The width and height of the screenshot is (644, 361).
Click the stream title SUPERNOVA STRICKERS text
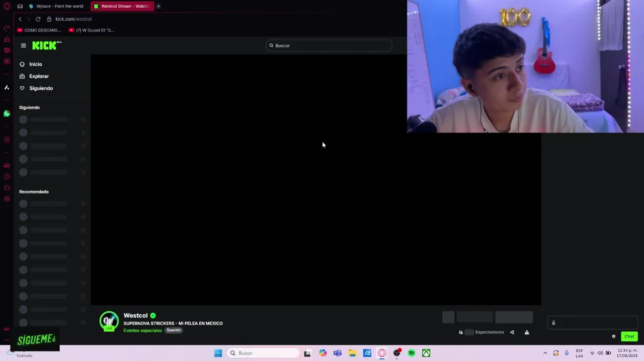[173, 323]
